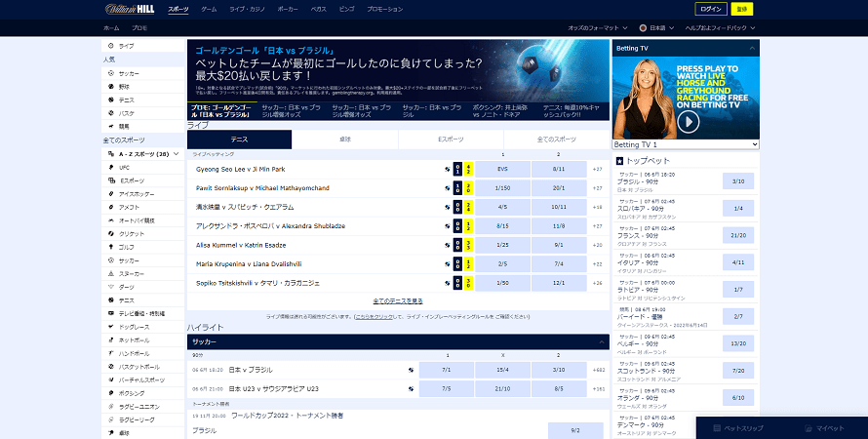Select the 競馬 horse racing icon in sidebar

111,127
